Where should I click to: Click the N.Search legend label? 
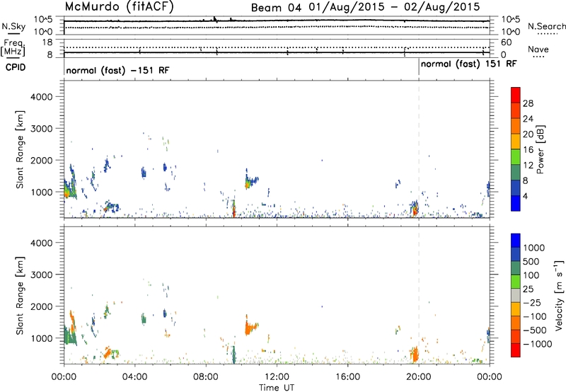(546, 26)
